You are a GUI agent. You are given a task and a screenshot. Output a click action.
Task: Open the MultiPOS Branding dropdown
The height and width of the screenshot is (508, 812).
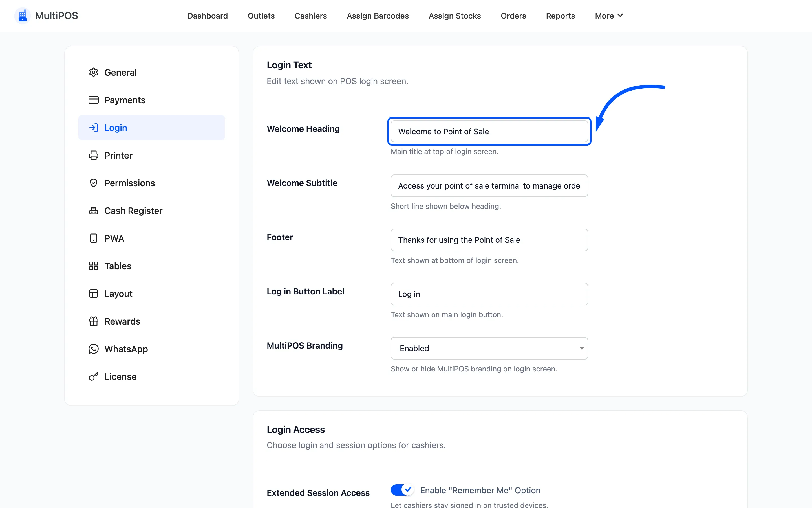[x=489, y=348]
